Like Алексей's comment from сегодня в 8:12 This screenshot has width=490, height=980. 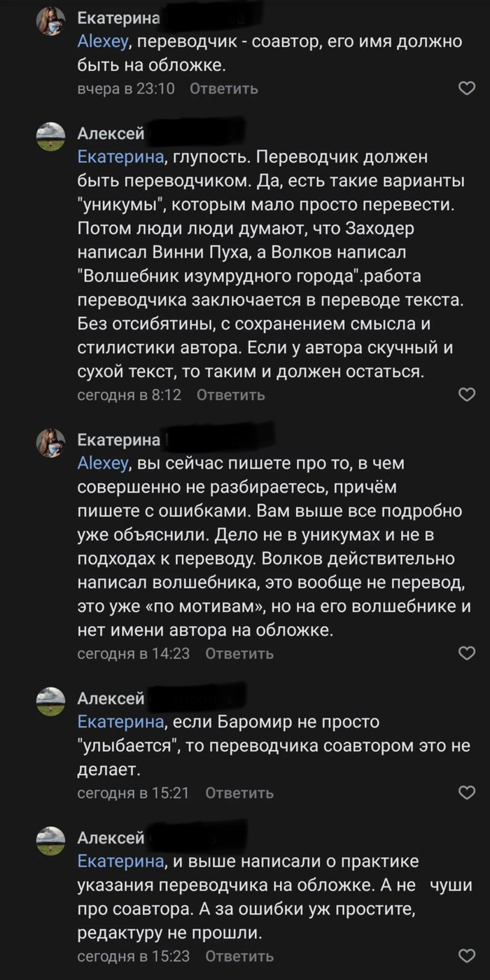pos(466,395)
